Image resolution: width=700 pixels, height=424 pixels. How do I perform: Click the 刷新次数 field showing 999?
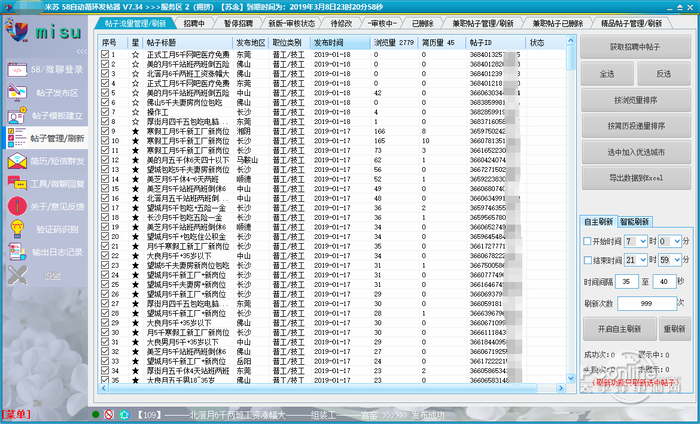647,303
